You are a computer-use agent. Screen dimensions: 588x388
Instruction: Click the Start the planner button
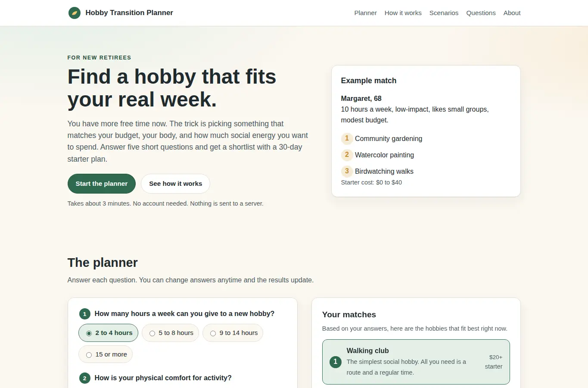pyautogui.click(x=102, y=184)
